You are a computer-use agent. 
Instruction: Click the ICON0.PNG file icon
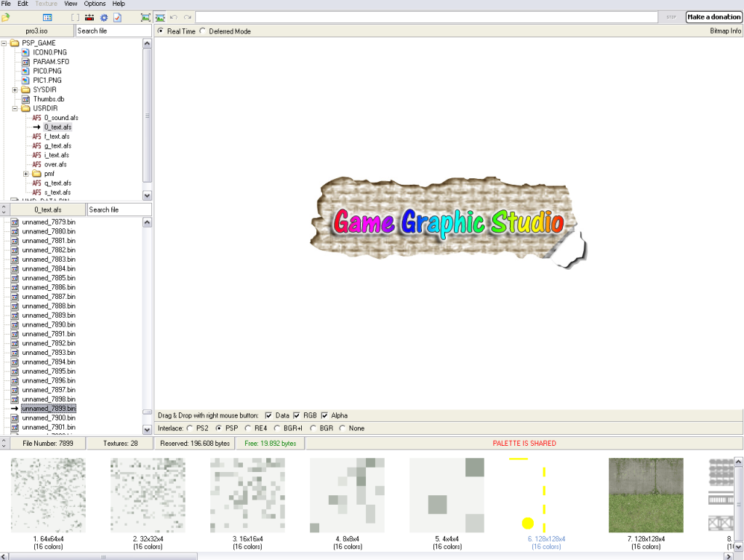pyautogui.click(x=25, y=52)
